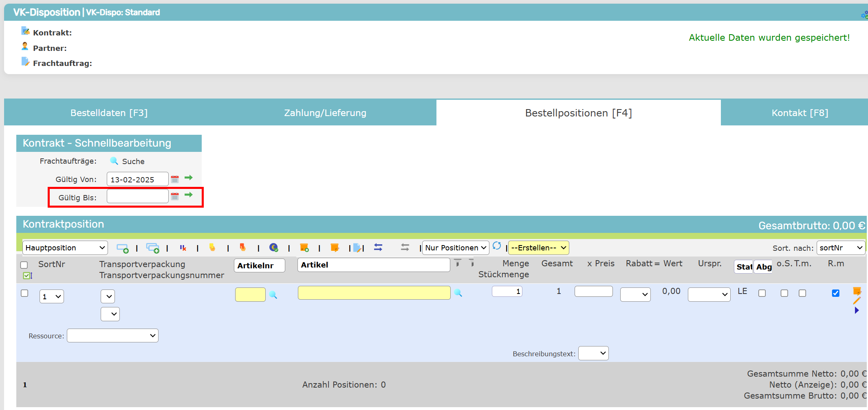Click magnifier icon beside the Artikelnr field
The image size is (868, 410).
(x=273, y=295)
